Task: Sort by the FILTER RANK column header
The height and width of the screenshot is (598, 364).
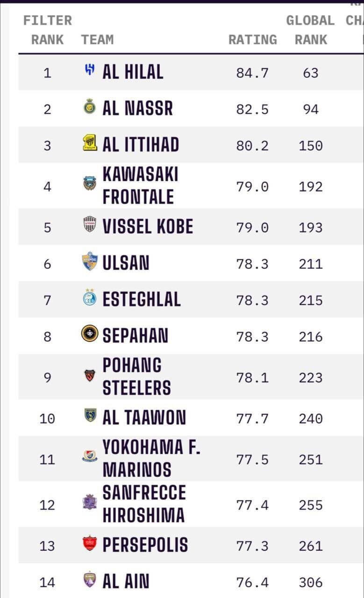Action: pyautogui.click(x=47, y=30)
